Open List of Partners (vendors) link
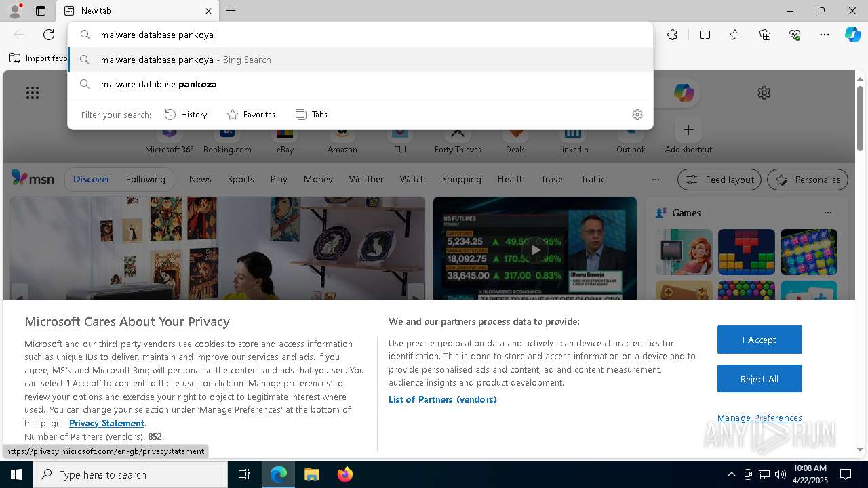 pos(443,399)
